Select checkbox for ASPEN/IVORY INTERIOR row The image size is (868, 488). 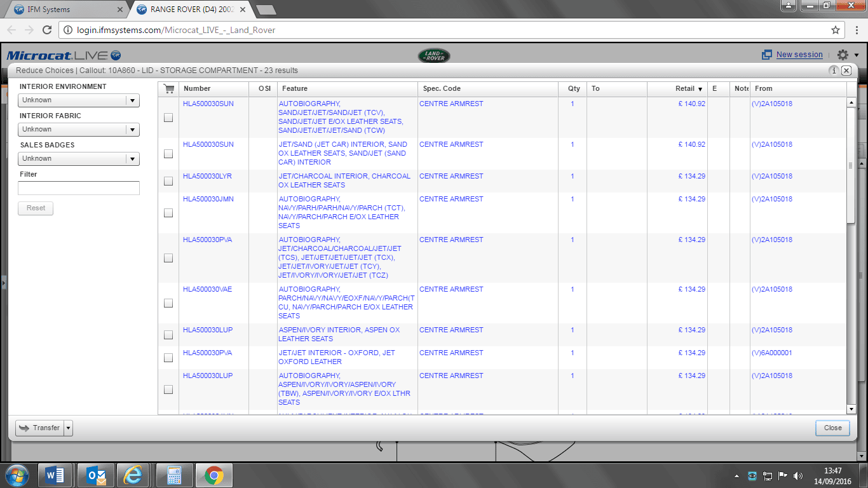pyautogui.click(x=168, y=335)
